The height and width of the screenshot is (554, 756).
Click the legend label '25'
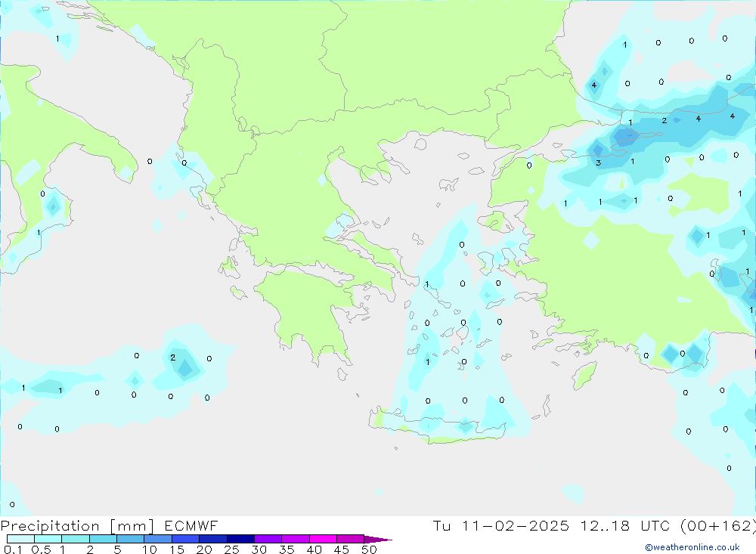click(x=231, y=549)
